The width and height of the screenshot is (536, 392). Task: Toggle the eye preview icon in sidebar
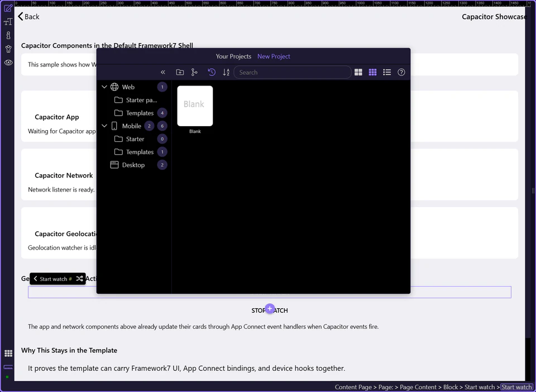[8, 63]
